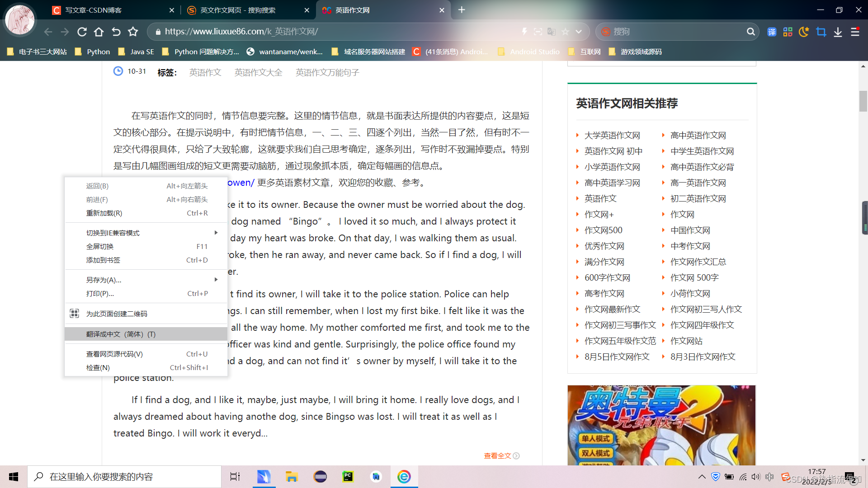
Task: Open 作文网500 sidebar link
Action: click(x=603, y=230)
